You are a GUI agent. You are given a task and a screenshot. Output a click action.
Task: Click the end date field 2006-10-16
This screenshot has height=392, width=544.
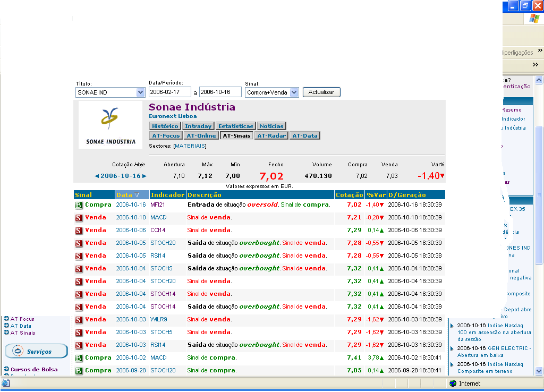(220, 92)
